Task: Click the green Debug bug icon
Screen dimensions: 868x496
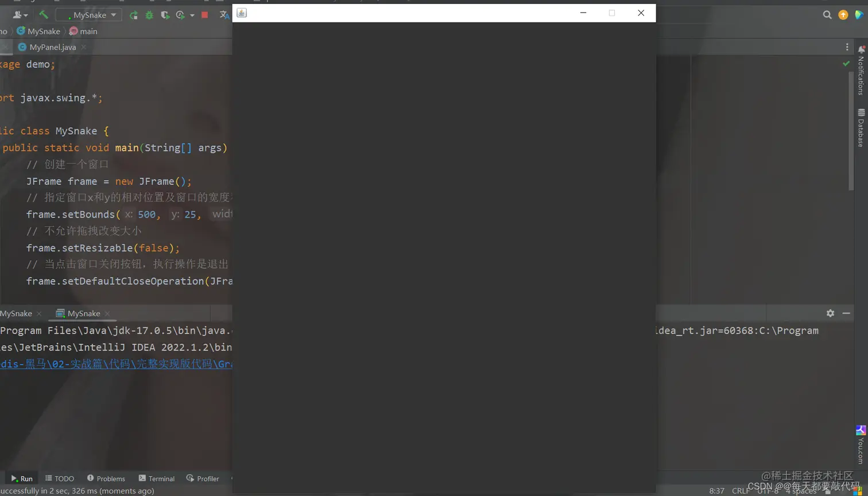Action: coord(149,15)
